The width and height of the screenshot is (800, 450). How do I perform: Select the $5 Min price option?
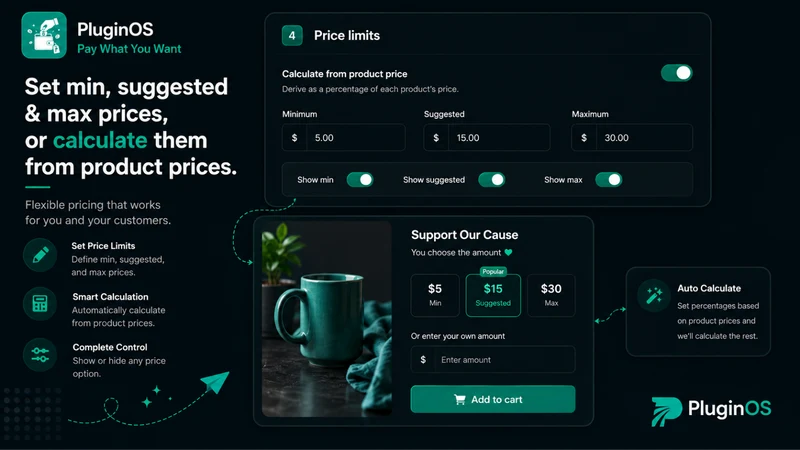click(435, 295)
